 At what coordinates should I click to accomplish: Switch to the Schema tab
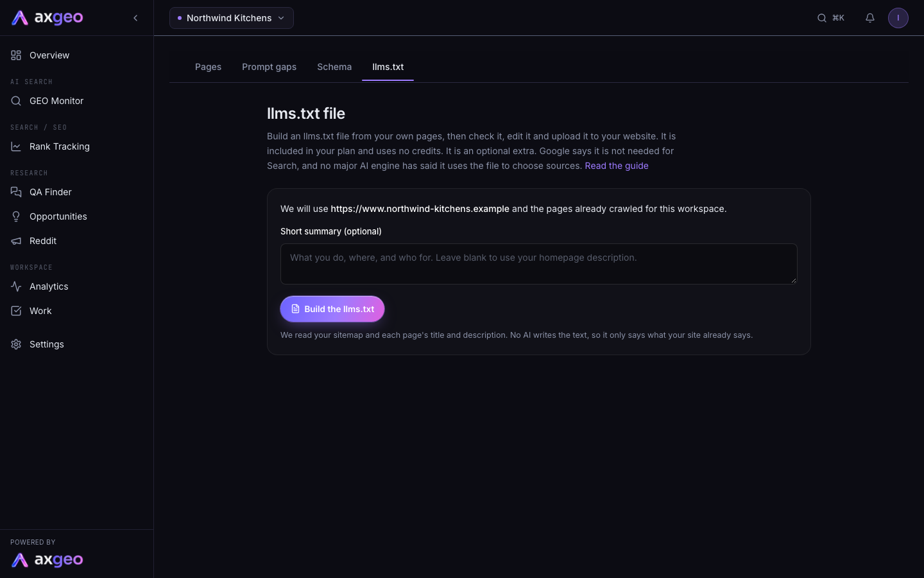334,67
